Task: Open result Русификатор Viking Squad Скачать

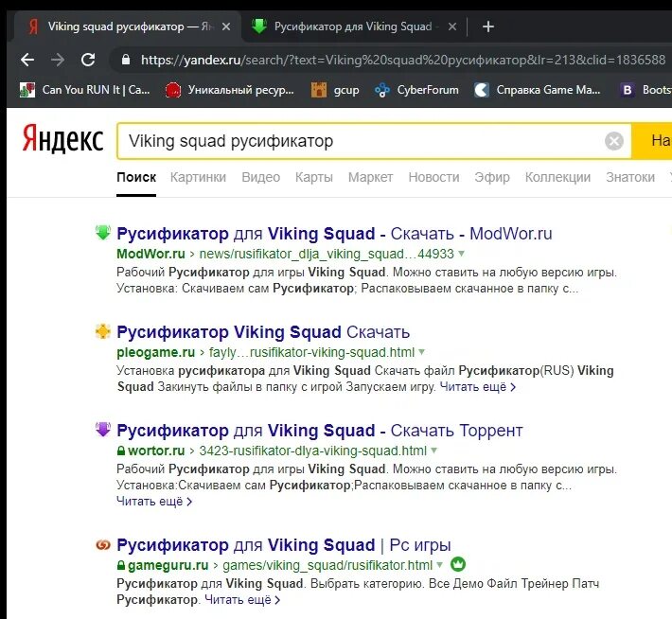Action: [263, 332]
